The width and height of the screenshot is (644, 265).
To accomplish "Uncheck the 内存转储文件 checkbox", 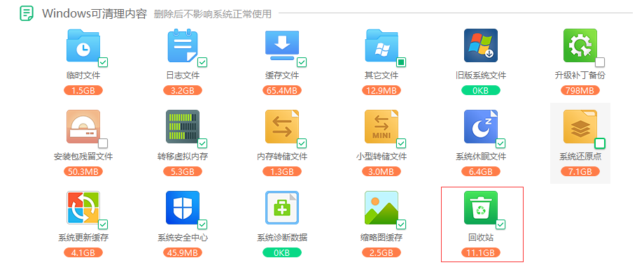I will 302,143.
